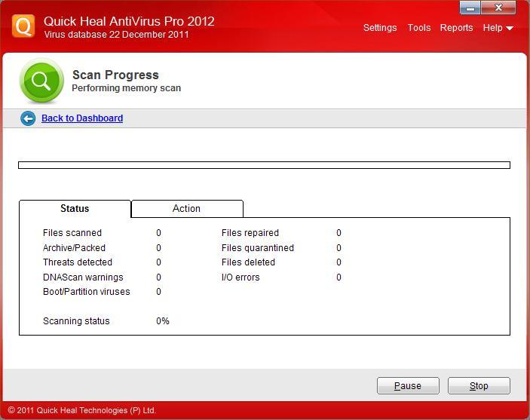Click the Scanning status 0% value
530x420 pixels.
tap(163, 321)
